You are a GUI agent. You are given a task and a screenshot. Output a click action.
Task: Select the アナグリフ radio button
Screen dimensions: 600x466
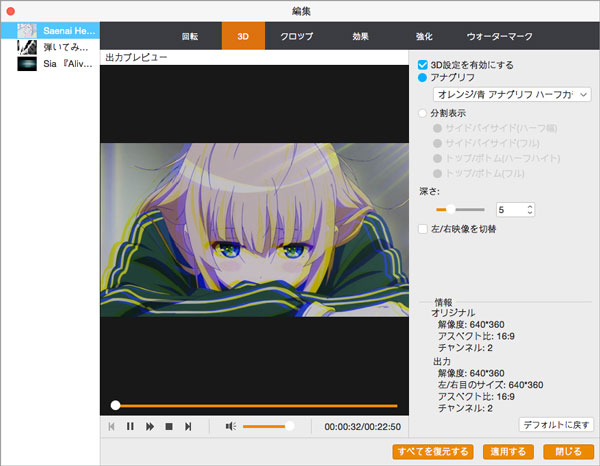click(x=422, y=78)
